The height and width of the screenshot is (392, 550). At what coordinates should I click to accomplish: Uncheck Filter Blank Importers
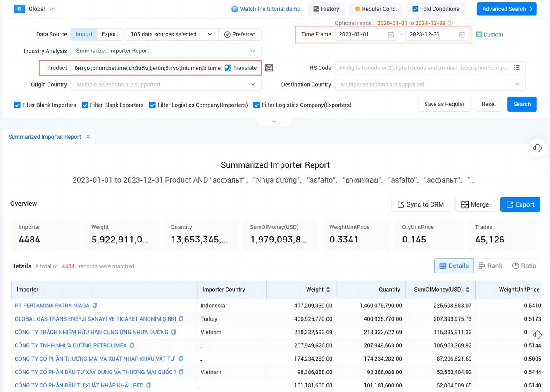point(17,105)
